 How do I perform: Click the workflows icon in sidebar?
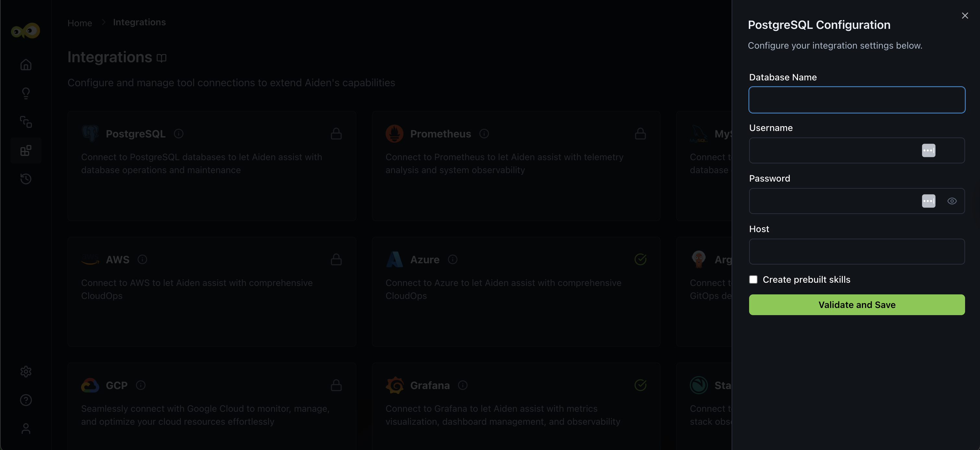[x=26, y=122]
